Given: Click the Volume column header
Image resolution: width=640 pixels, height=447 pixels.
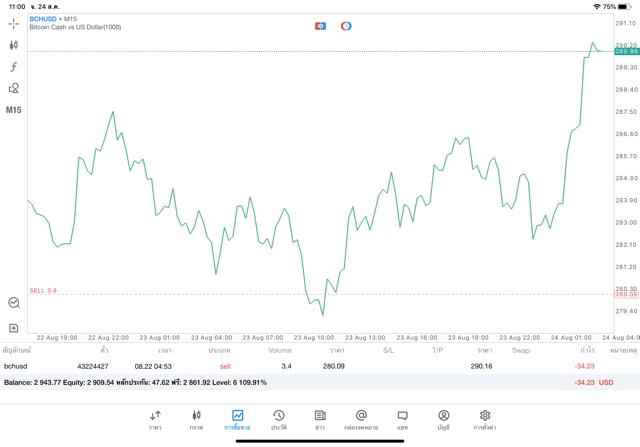Looking at the screenshot, I should (280, 351).
